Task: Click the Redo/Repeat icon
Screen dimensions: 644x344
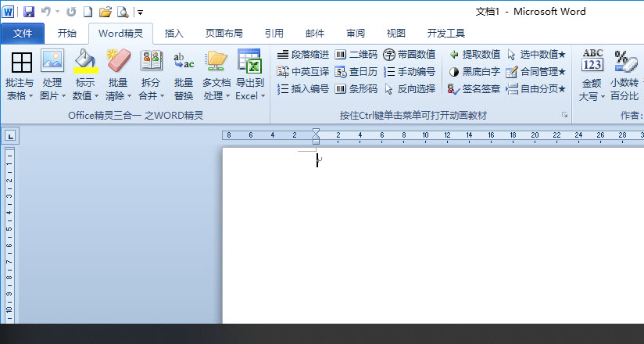Action: [x=71, y=12]
